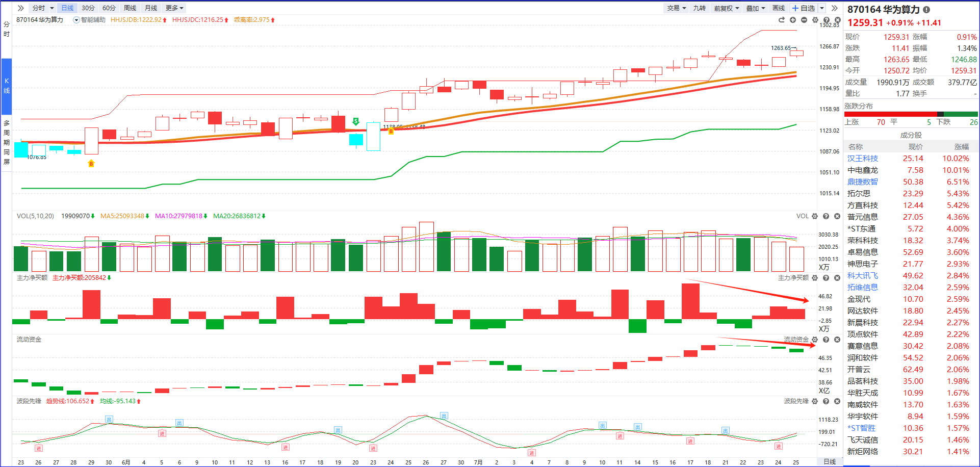Screen dimensions: 980x467
Task: Click the 涨跌分布 red-green distribution bar
Action: pos(911,114)
